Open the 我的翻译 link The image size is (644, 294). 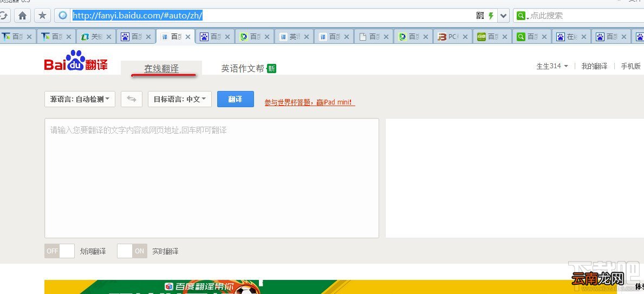click(x=594, y=66)
